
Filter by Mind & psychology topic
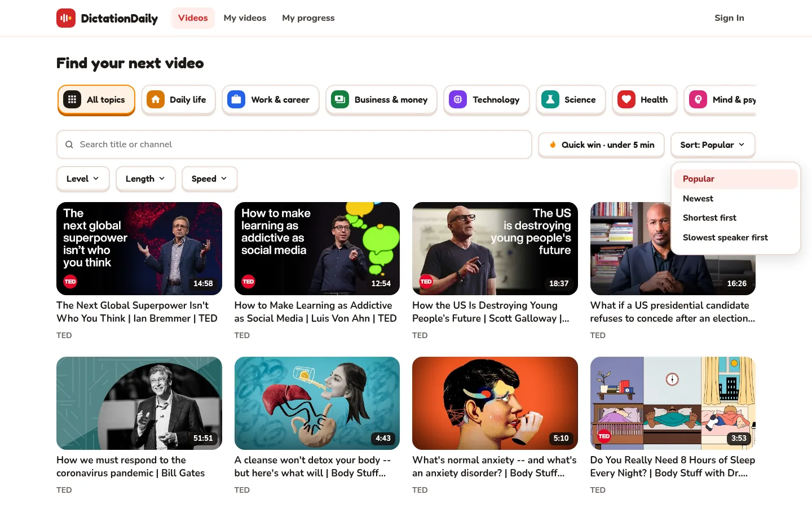tap(720, 100)
